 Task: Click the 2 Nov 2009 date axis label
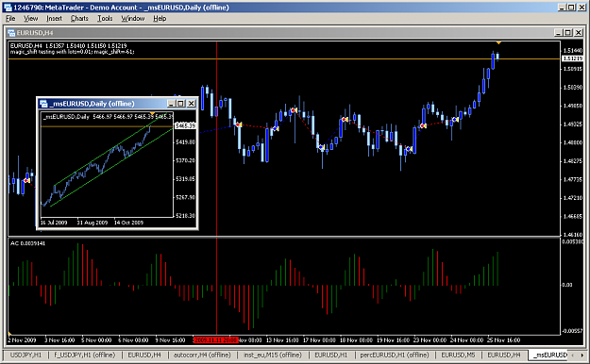(22, 339)
